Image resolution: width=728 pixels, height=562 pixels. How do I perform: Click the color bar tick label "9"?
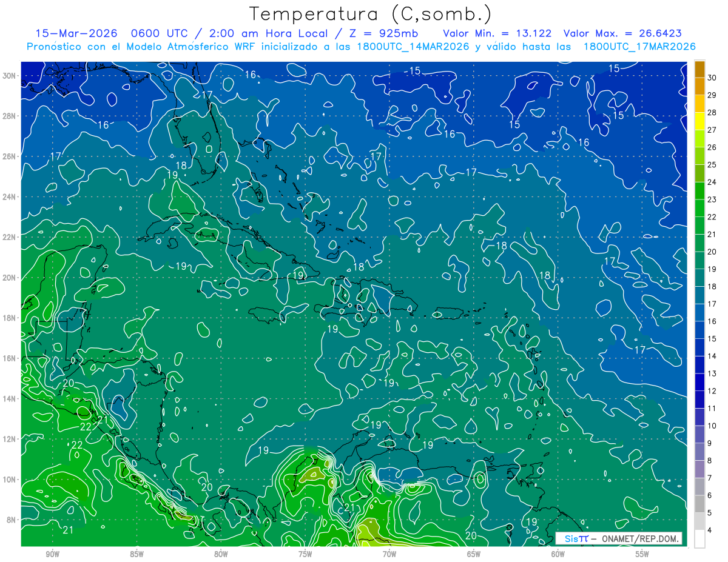click(x=710, y=443)
